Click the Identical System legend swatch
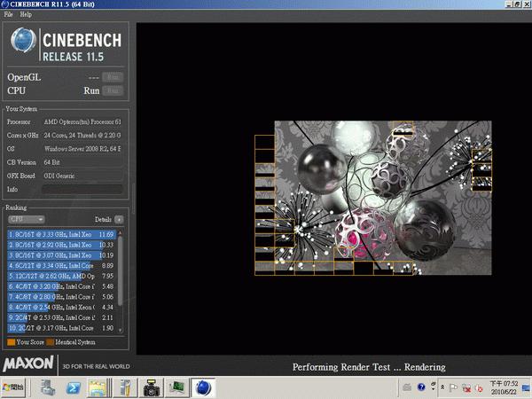532x399 pixels. (51, 342)
